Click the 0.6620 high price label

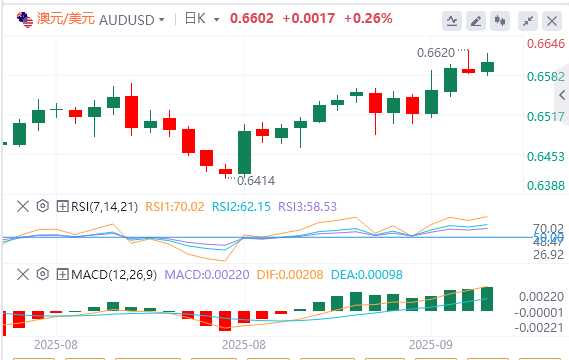pyautogui.click(x=436, y=53)
